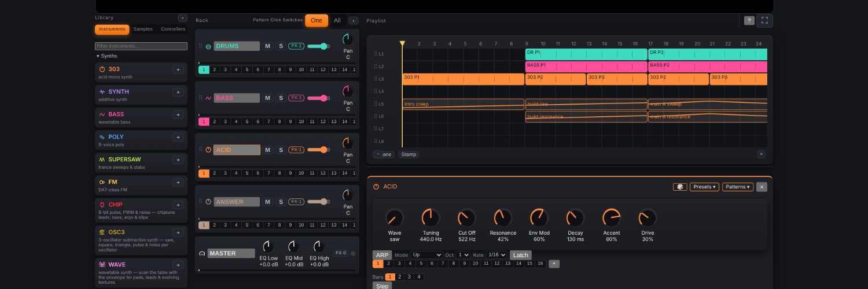Add the 303 acid mono synth

[178, 69]
